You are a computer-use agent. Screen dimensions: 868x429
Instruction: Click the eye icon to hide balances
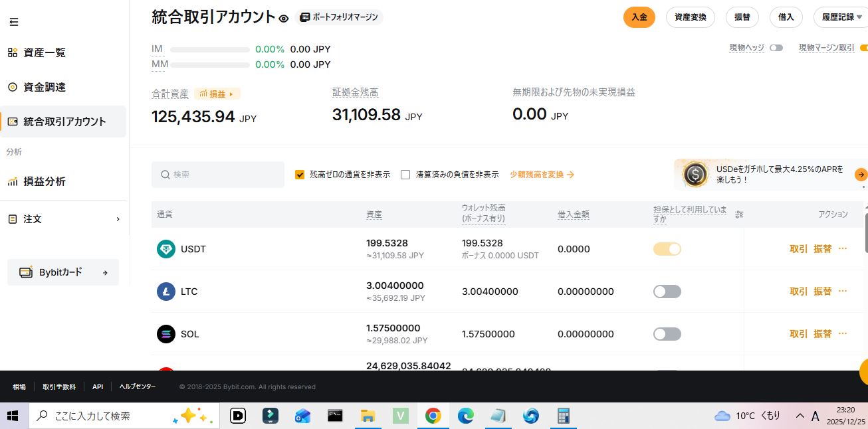(x=284, y=19)
